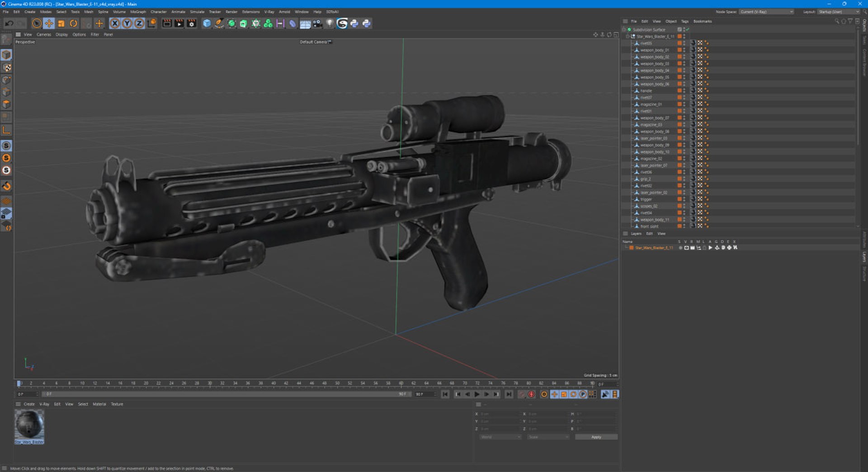This screenshot has width=868, height=472.
Task: Toggle Subdivision Surface enabled checkmark
Action: click(x=687, y=29)
